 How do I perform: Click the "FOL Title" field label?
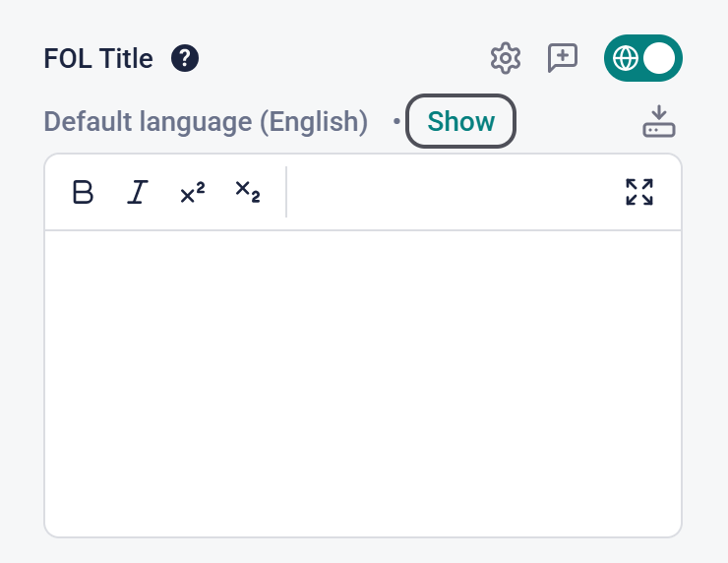(98, 59)
